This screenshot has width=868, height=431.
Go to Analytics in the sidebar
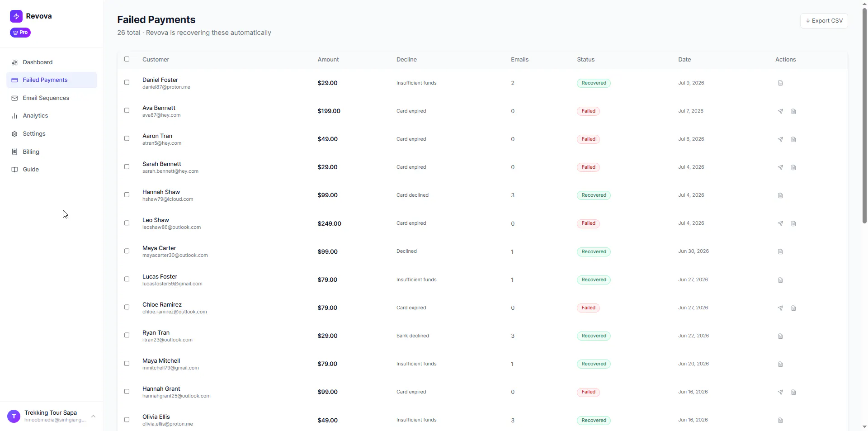click(x=52, y=116)
